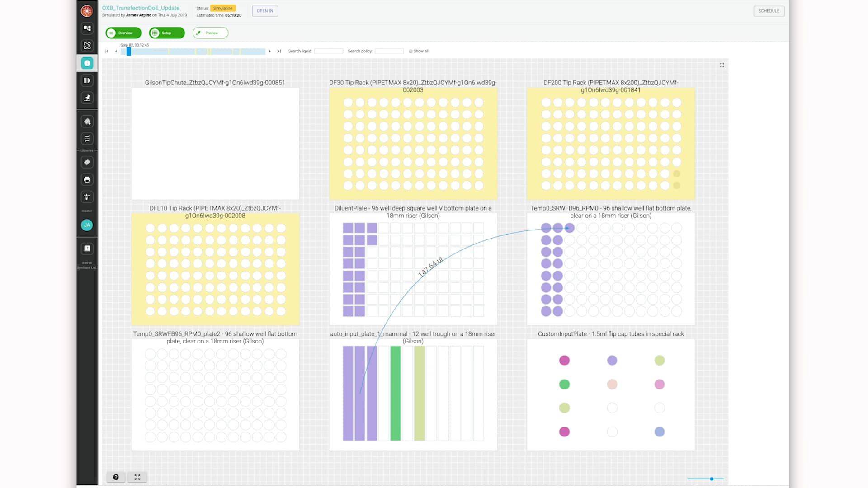This screenshot has height=488, width=868.
Task: Click the first purple trough in auto_input_plate
Action: click(348, 393)
